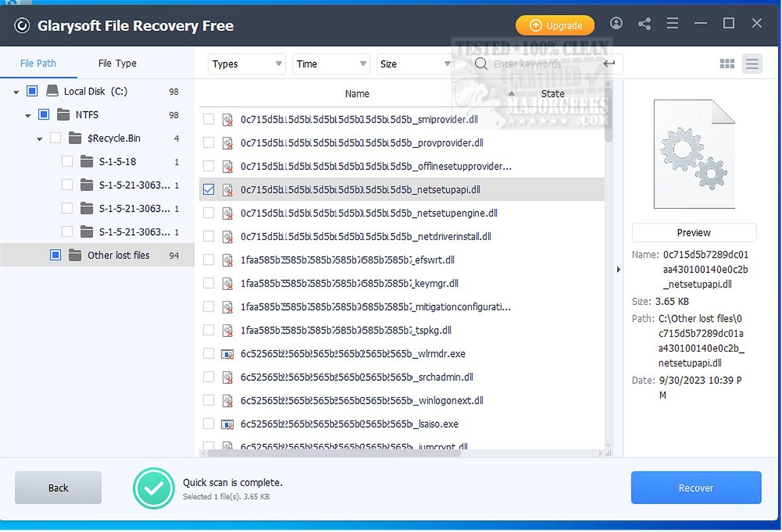Click the NTFS folder icon
This screenshot has height=532, width=782.
[64, 115]
